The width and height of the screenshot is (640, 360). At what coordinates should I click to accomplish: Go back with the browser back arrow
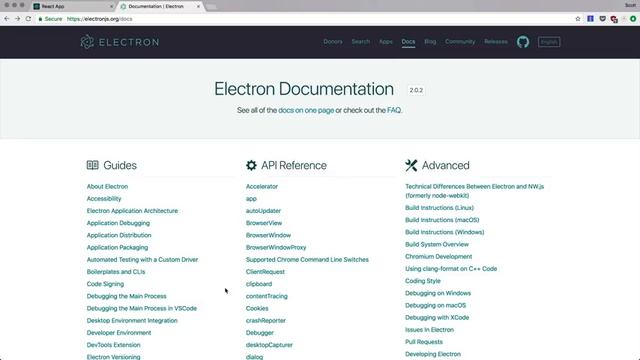tap(7, 19)
